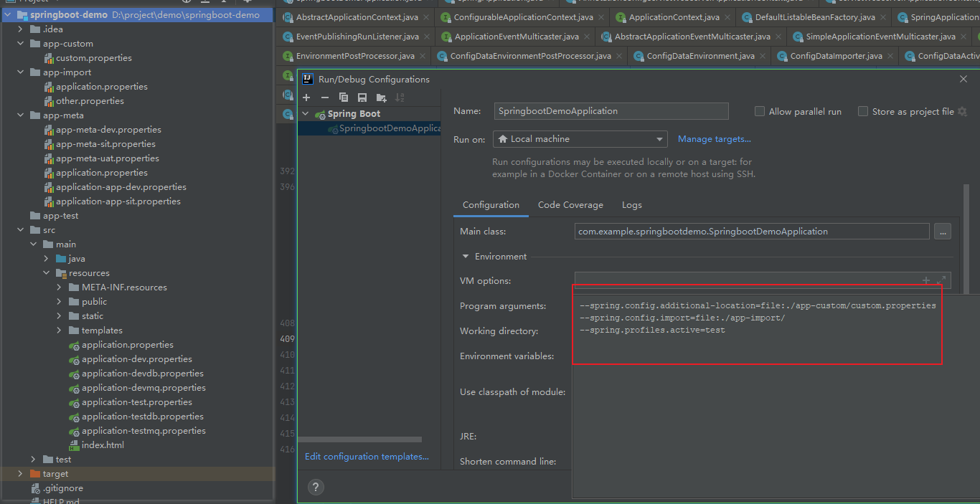Click application-testdb.properties Spring icon

tap(74, 417)
